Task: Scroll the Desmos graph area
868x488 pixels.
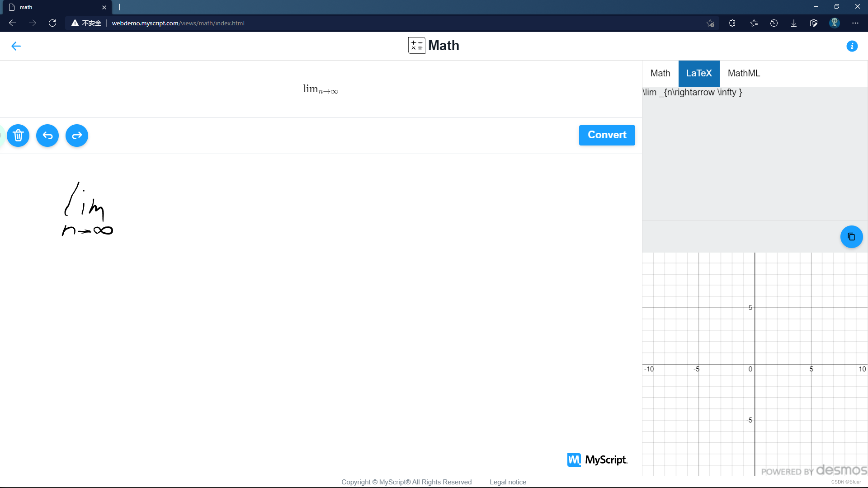Action: (755, 363)
